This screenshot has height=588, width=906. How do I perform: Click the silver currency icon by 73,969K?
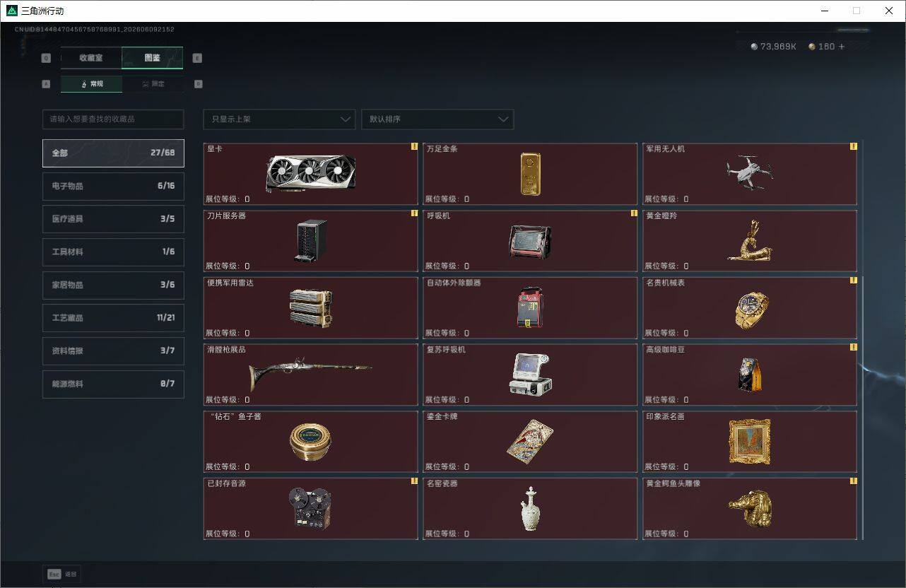coord(754,47)
